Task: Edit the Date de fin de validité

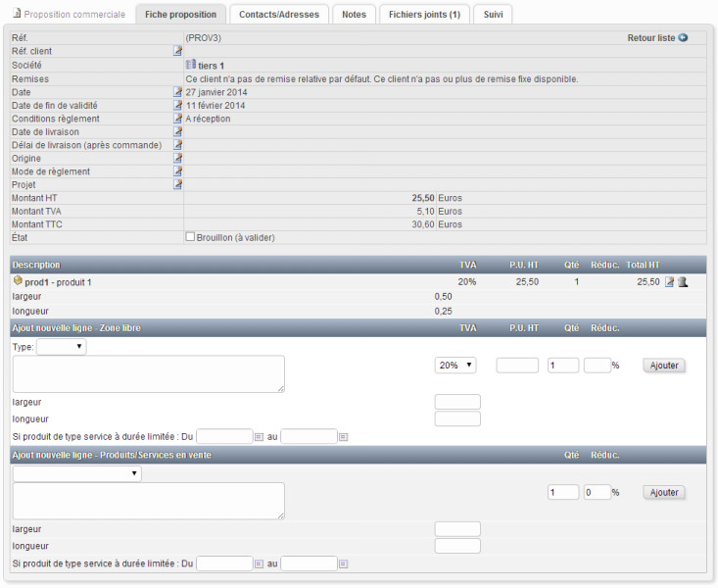Action: pyautogui.click(x=177, y=105)
